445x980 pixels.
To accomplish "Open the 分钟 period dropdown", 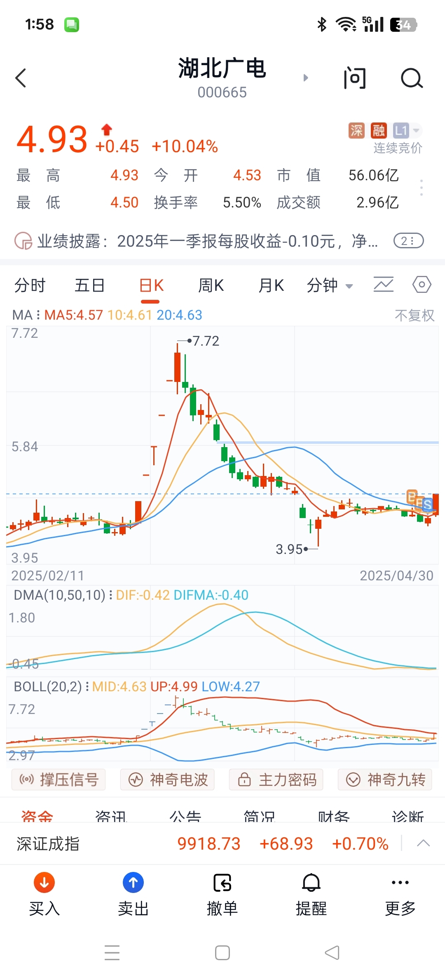I will [x=330, y=285].
